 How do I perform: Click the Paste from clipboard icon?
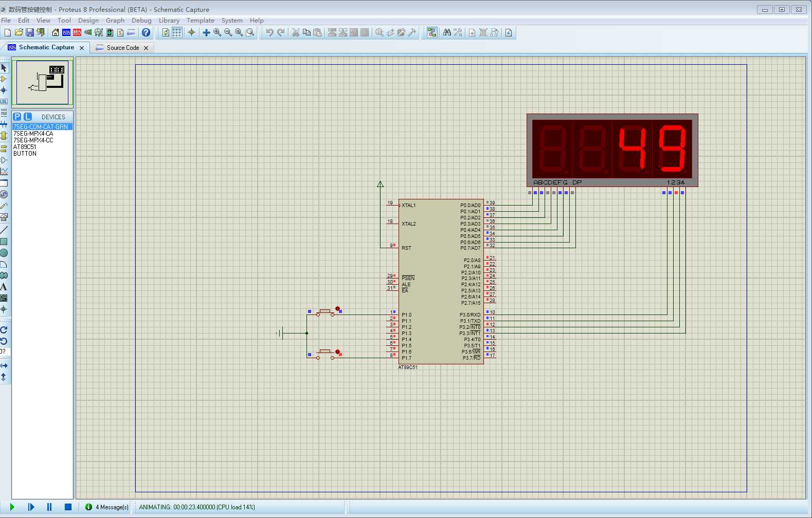tap(317, 32)
